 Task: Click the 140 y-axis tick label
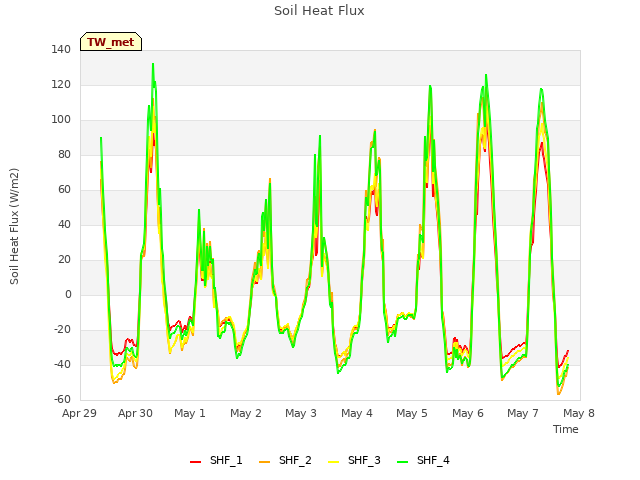tap(61, 50)
